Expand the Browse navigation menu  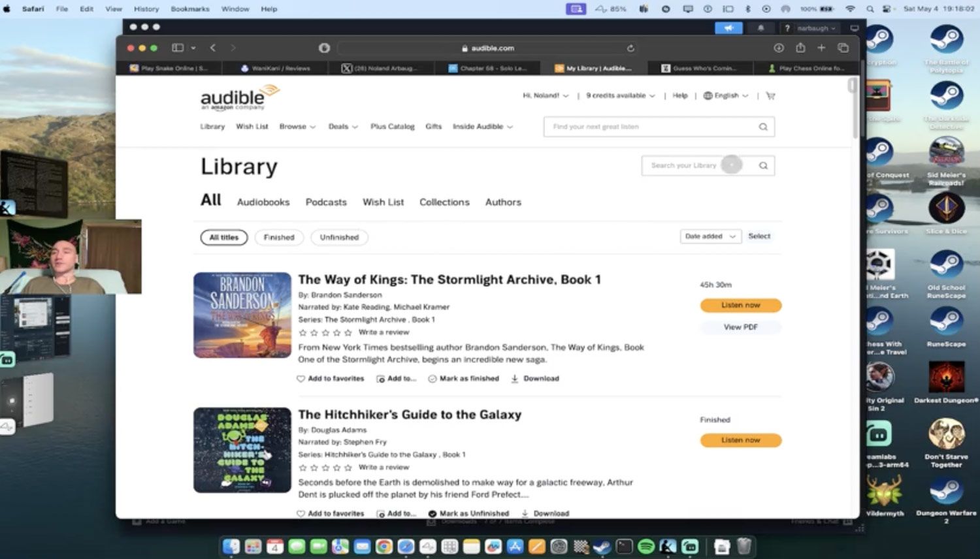(297, 127)
